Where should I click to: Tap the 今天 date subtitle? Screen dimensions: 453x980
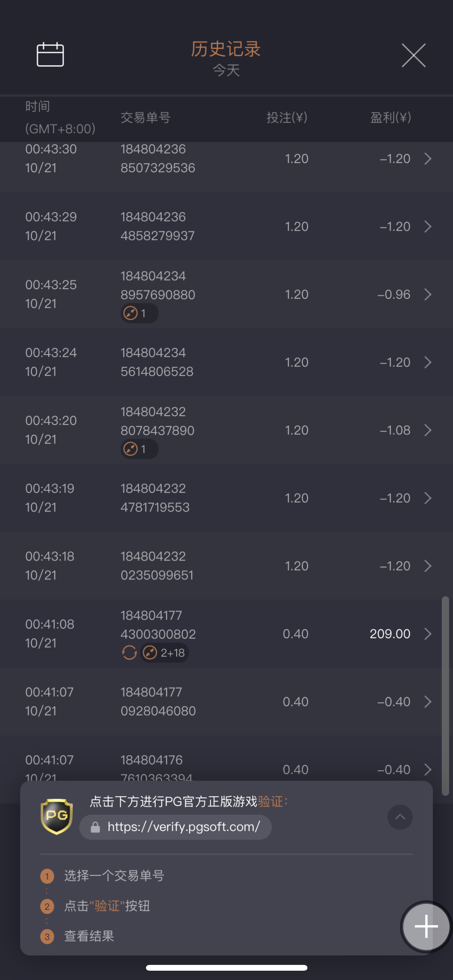click(x=226, y=70)
